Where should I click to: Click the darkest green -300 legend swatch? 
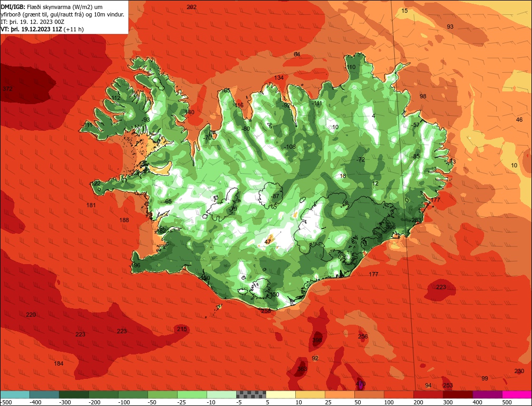coord(73,394)
